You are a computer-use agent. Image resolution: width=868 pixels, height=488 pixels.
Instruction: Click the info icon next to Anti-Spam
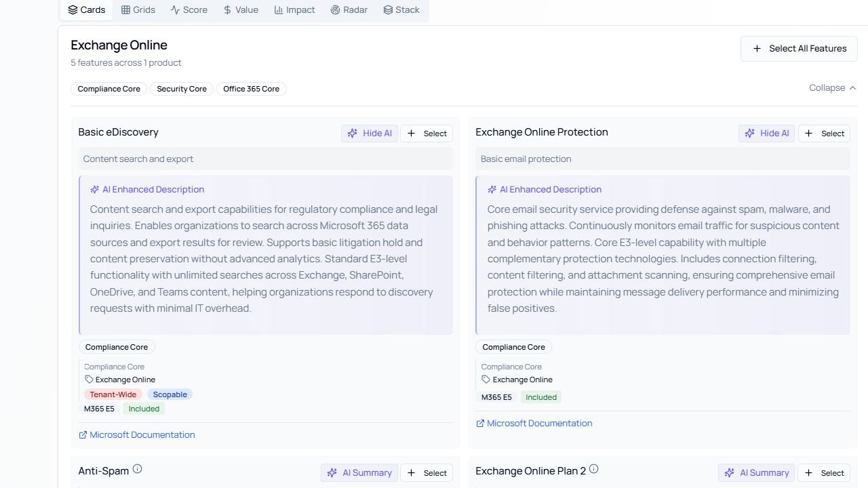pyautogui.click(x=138, y=469)
